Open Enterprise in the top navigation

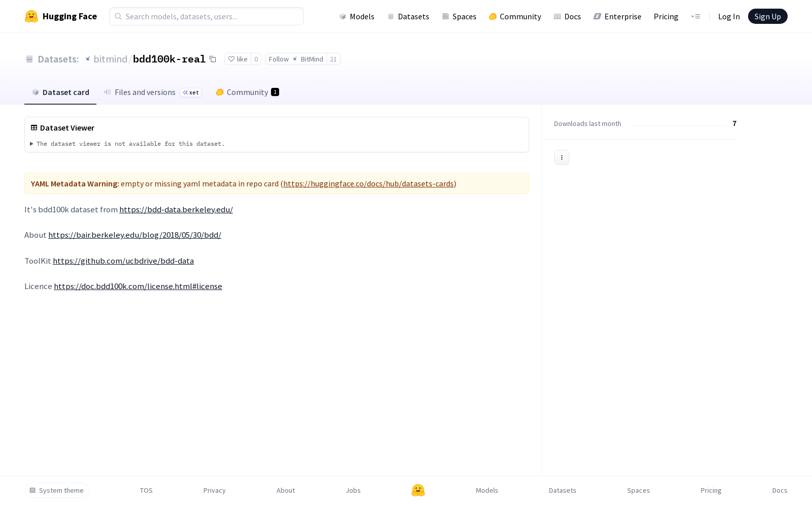click(617, 16)
